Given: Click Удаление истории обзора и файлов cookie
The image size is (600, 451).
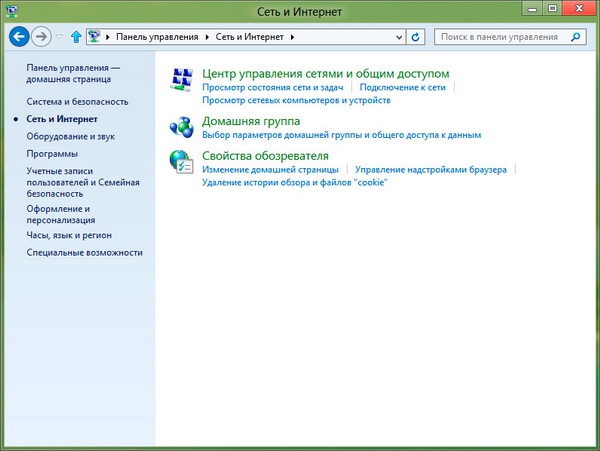Looking at the screenshot, I should (x=293, y=183).
